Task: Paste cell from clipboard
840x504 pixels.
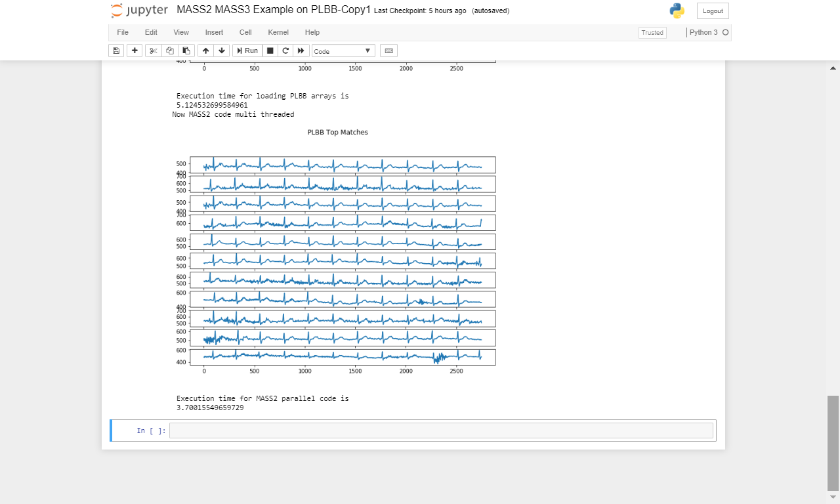Action: pos(186,51)
